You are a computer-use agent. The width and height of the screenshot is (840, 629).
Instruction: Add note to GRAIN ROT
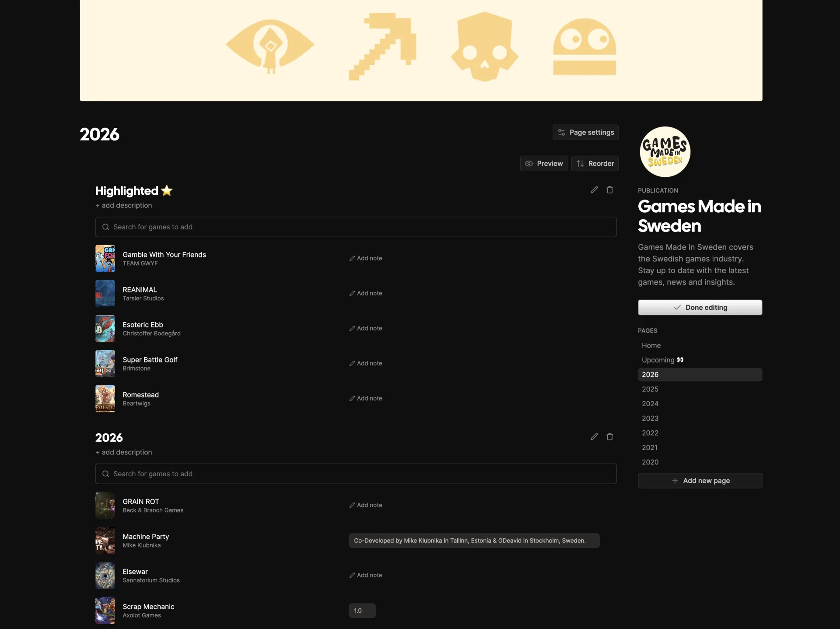coord(366,505)
